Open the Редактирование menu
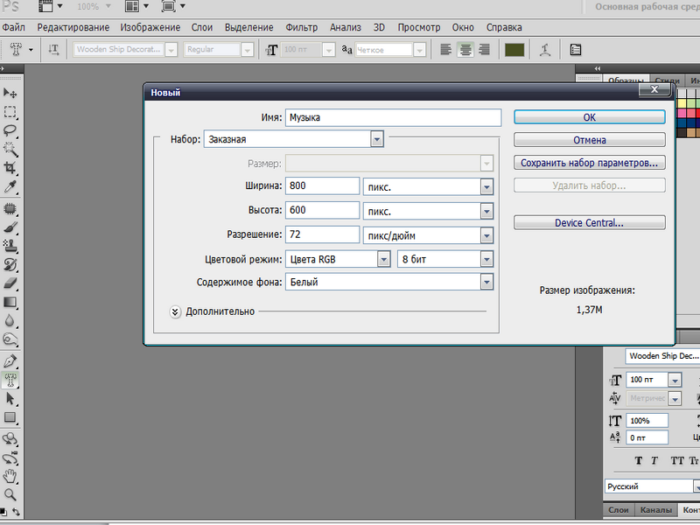 (73, 27)
